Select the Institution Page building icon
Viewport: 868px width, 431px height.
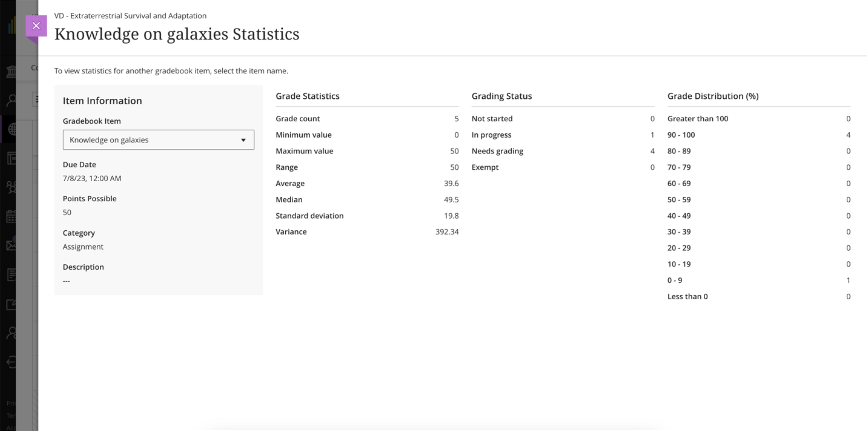click(x=11, y=72)
